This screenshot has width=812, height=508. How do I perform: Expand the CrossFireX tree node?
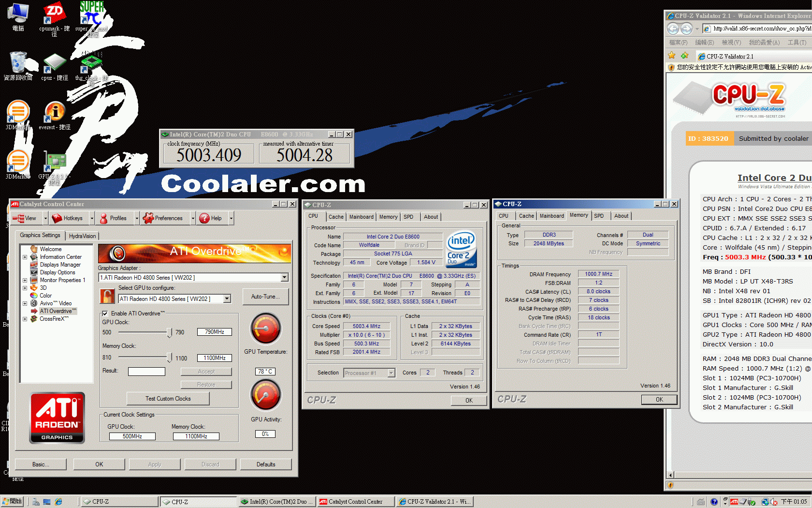click(x=25, y=319)
